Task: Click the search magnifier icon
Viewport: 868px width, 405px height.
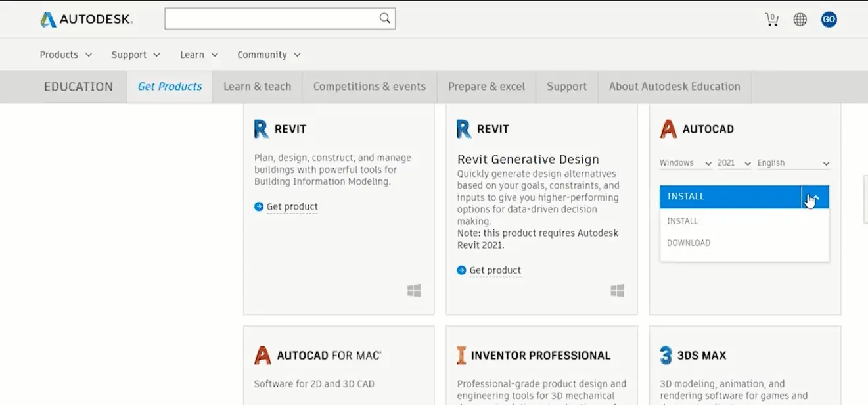Action: [384, 18]
